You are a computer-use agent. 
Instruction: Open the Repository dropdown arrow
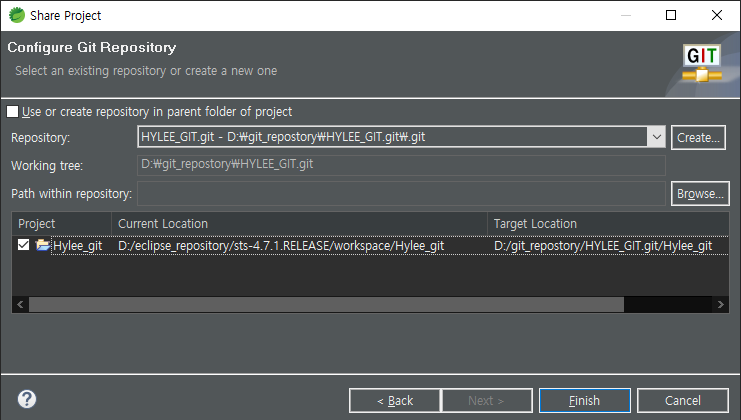(x=656, y=137)
